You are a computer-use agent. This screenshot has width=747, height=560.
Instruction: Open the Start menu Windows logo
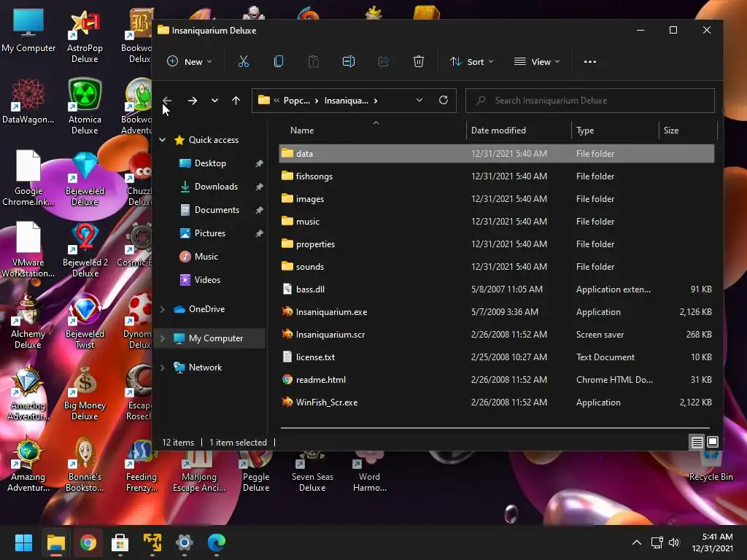pos(23,542)
